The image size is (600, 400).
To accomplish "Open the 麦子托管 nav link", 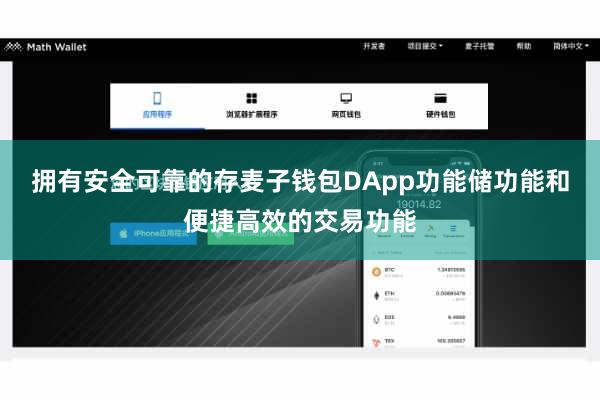I will click(x=479, y=46).
